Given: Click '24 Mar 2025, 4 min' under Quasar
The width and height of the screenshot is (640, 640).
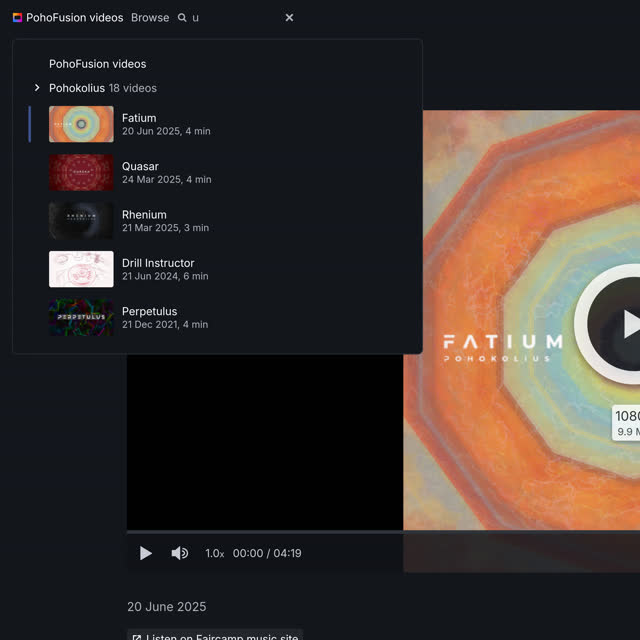Looking at the screenshot, I should 167,180.
